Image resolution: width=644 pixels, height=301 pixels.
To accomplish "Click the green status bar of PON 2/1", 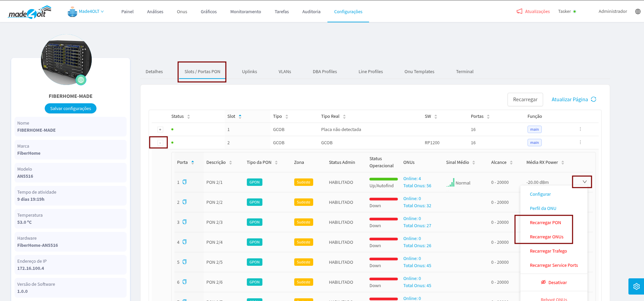I will [383, 179].
